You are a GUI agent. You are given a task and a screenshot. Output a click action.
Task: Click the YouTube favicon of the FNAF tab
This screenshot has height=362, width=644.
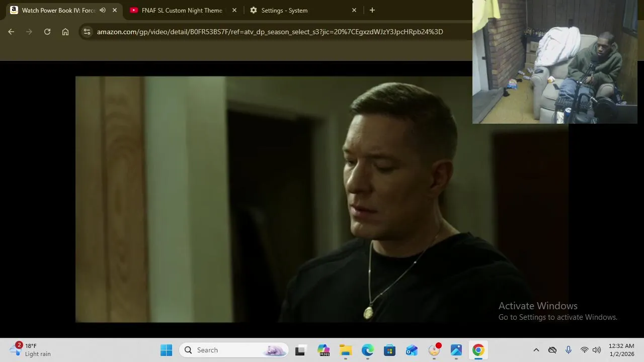point(134,10)
